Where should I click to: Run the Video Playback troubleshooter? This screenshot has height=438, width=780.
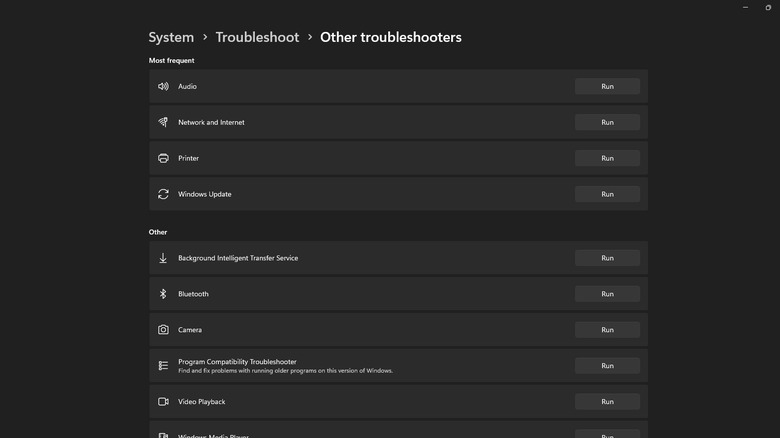[x=607, y=402]
